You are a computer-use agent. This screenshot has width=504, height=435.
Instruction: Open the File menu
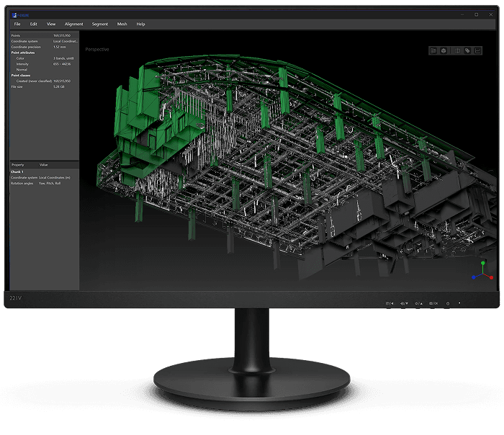[x=17, y=24]
